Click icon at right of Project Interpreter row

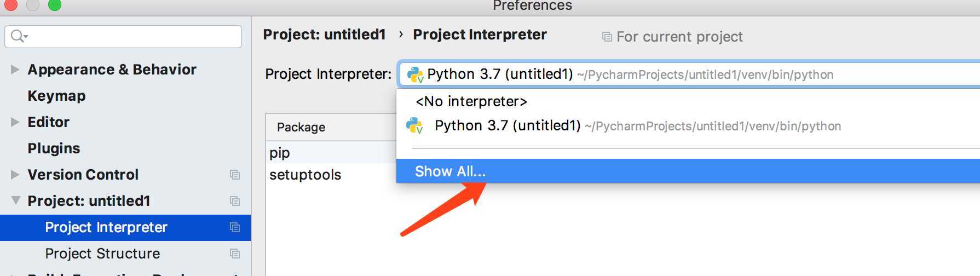coord(235,227)
